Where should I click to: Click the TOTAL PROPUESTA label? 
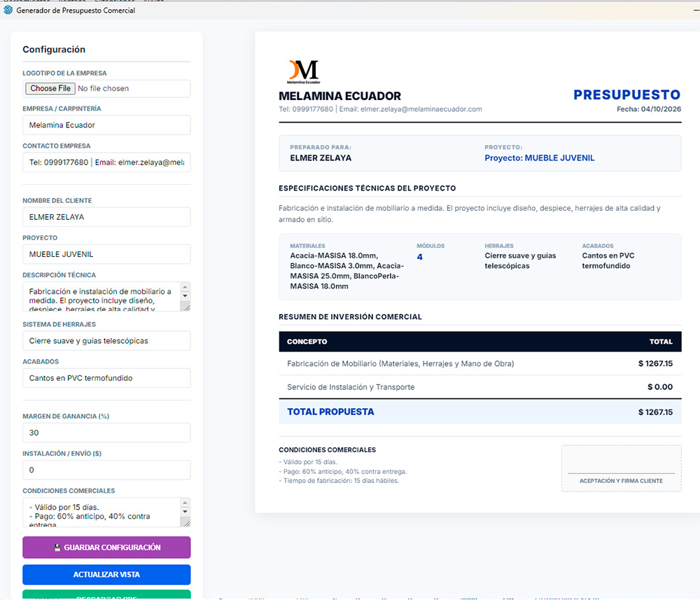(330, 412)
